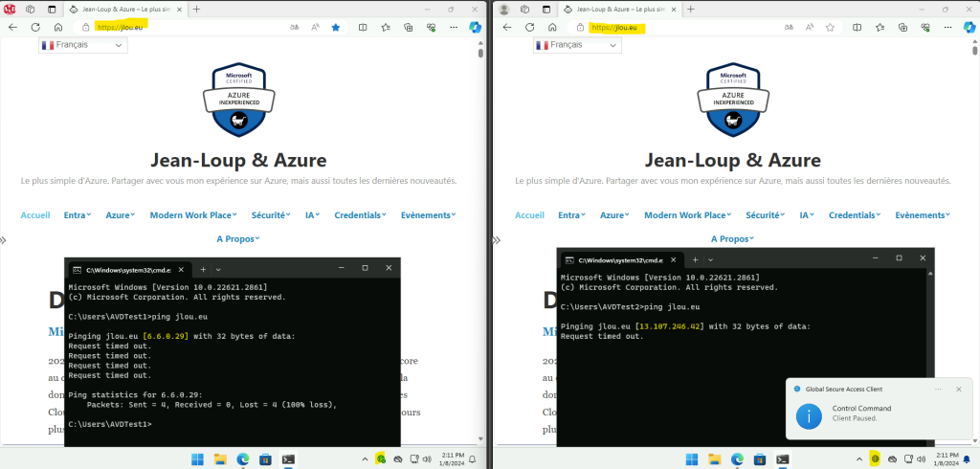This screenshot has width=980, height=469.
Task: Open Microsoft Store on AVDTest1 taskbar
Action: click(265, 459)
